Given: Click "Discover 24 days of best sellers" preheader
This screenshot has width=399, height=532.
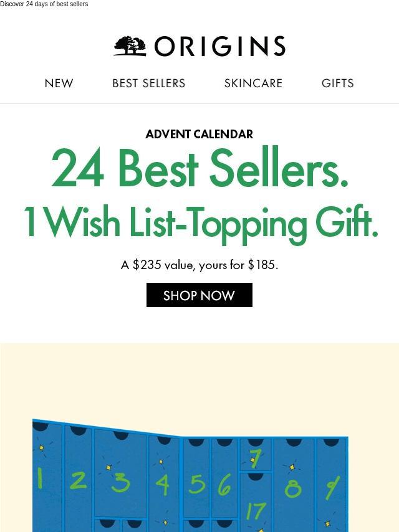Looking at the screenshot, I should pos(44,4).
